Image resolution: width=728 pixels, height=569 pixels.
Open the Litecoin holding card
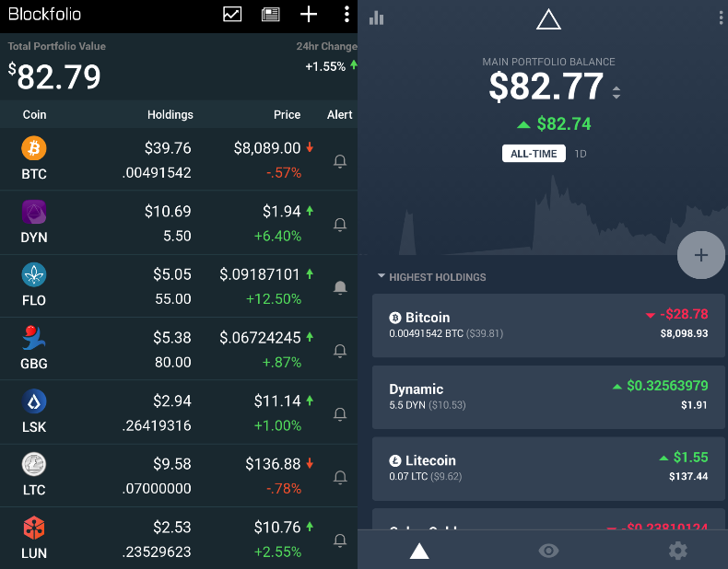548,468
